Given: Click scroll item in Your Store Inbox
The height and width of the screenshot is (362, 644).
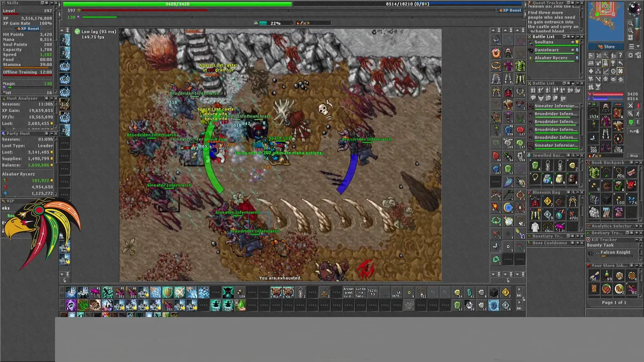Looking at the screenshot, I should 595,276.
